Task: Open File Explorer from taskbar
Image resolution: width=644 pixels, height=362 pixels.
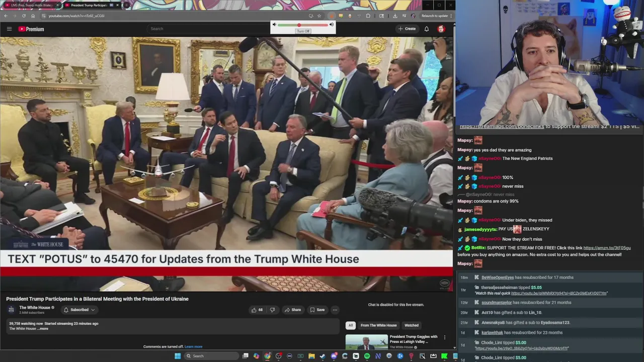Action: tap(311, 356)
